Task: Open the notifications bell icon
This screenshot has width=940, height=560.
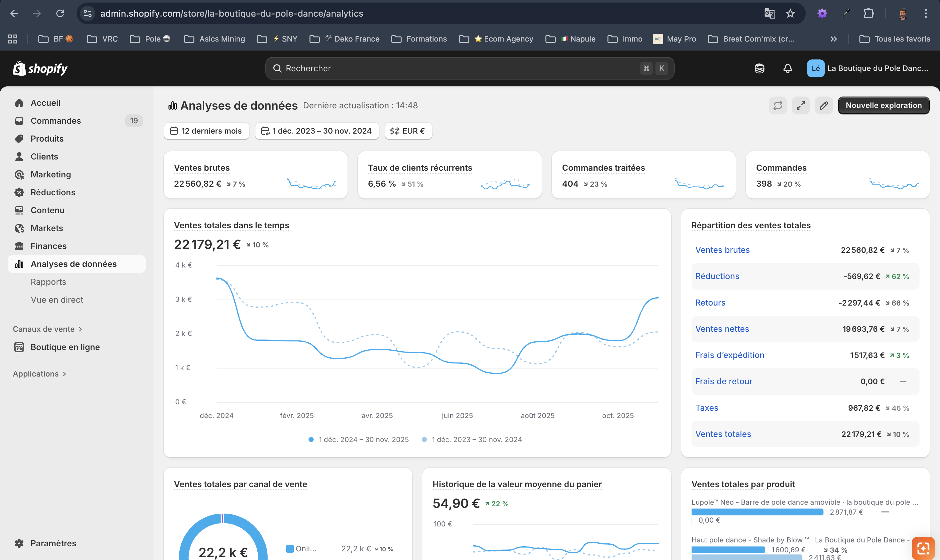Action: (x=787, y=68)
